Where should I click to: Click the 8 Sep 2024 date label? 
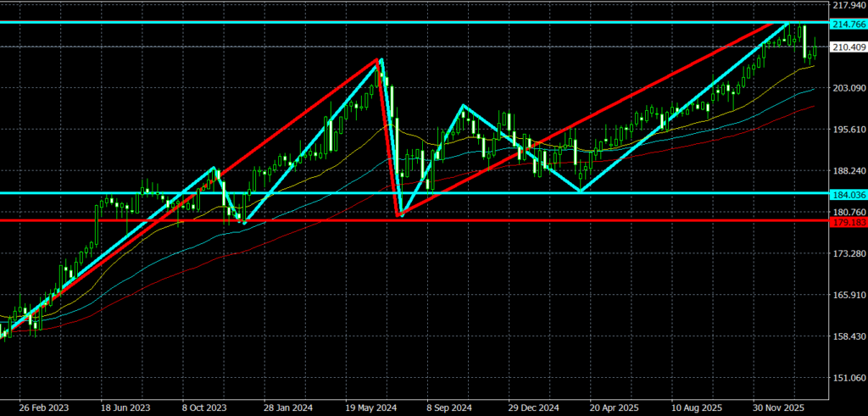pyautogui.click(x=450, y=407)
